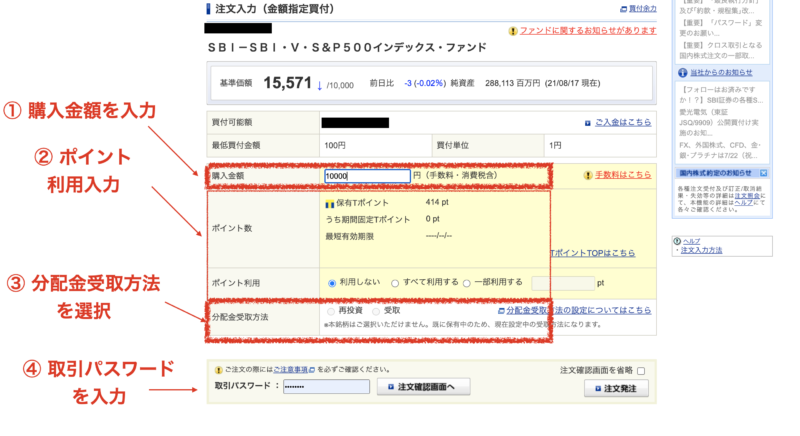Click the ご入金はこちら deposit link
The height and width of the screenshot is (436, 800).
click(623, 122)
